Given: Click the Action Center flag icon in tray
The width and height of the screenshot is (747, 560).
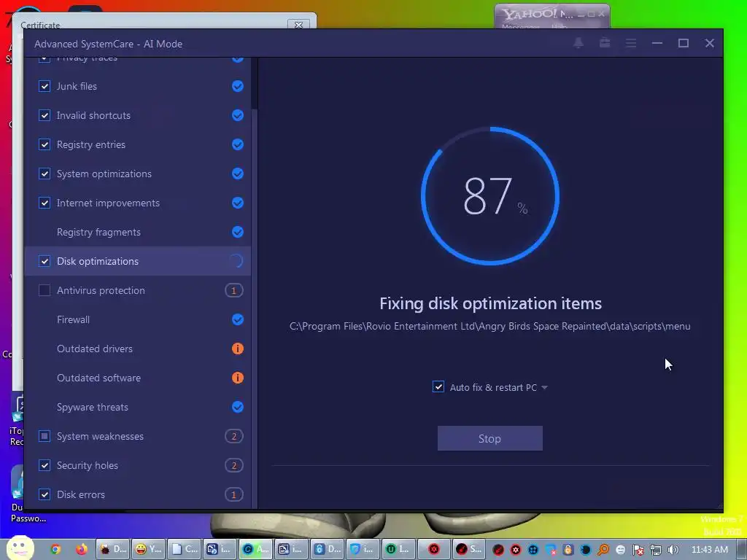Looking at the screenshot, I should (x=638, y=550).
